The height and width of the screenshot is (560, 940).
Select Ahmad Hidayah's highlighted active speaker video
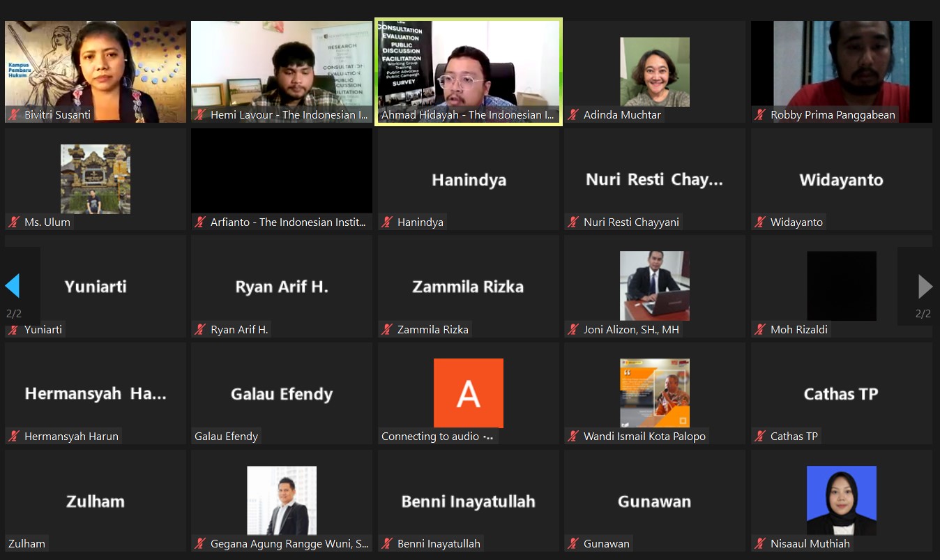tap(469, 70)
